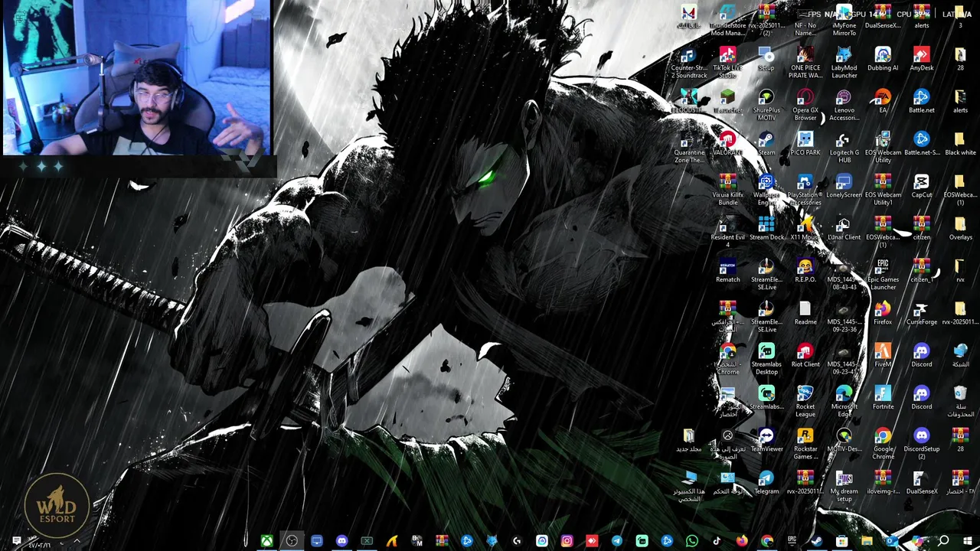Open Resident Evil 4 desktop shortcut

click(x=727, y=232)
